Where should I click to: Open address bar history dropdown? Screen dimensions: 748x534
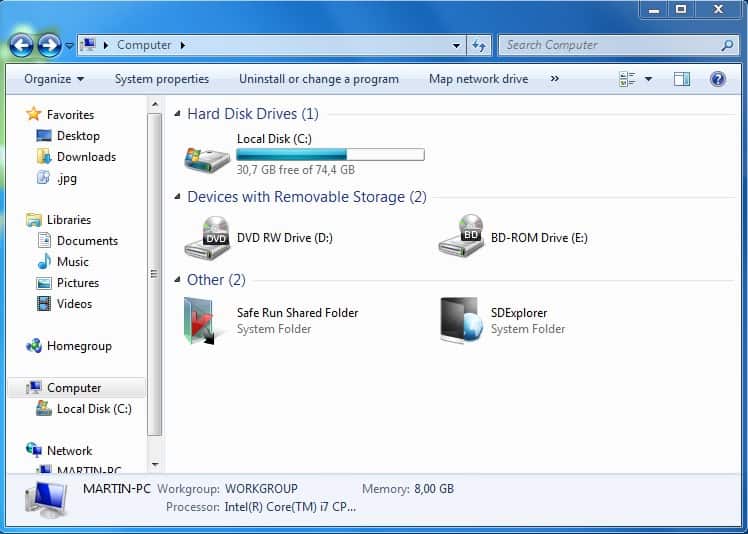pyautogui.click(x=457, y=45)
